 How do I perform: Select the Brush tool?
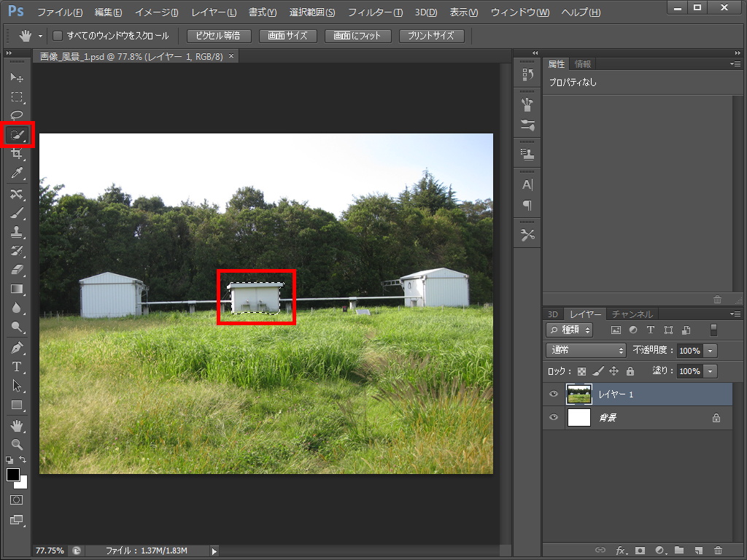18,213
